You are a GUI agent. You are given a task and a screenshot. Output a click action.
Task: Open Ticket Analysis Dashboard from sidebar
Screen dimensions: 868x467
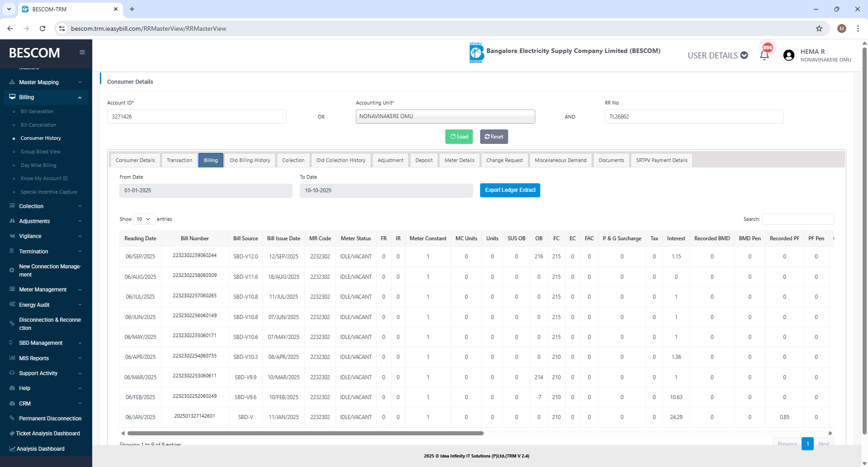47,434
